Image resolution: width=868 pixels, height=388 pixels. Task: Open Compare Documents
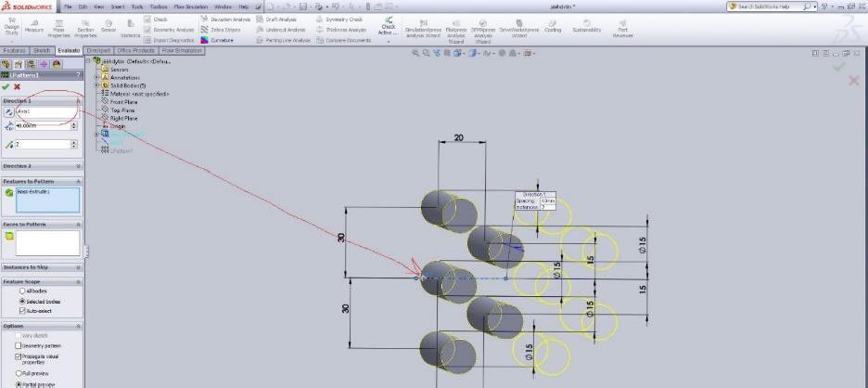point(344,40)
